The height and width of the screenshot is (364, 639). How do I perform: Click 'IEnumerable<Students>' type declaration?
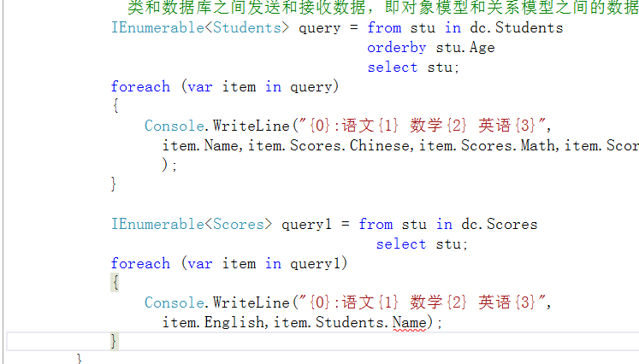pos(200,27)
